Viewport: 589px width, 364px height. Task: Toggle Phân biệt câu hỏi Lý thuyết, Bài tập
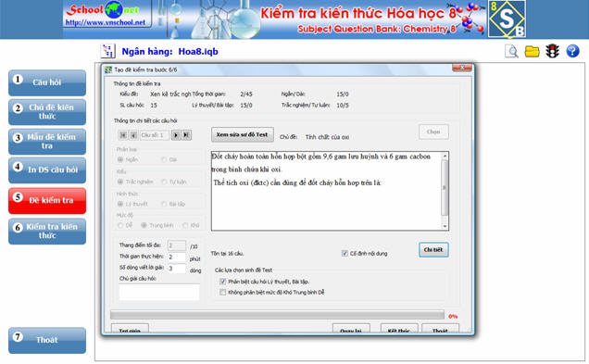[x=223, y=282]
